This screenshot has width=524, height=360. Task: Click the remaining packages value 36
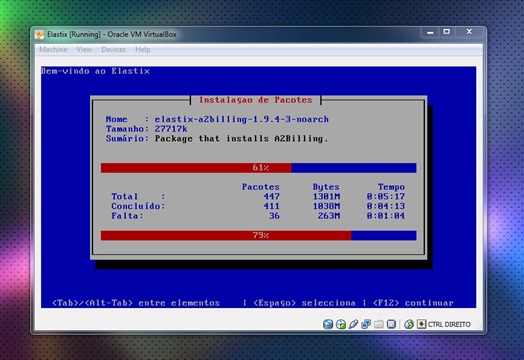point(274,216)
